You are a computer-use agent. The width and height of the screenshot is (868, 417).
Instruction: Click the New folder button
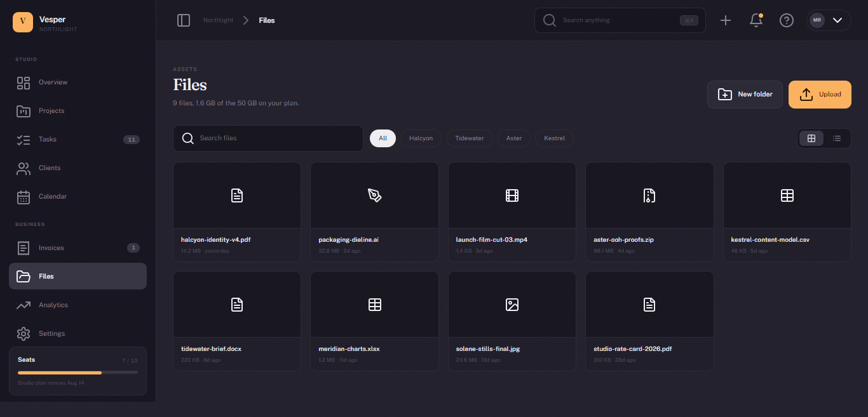click(x=745, y=95)
